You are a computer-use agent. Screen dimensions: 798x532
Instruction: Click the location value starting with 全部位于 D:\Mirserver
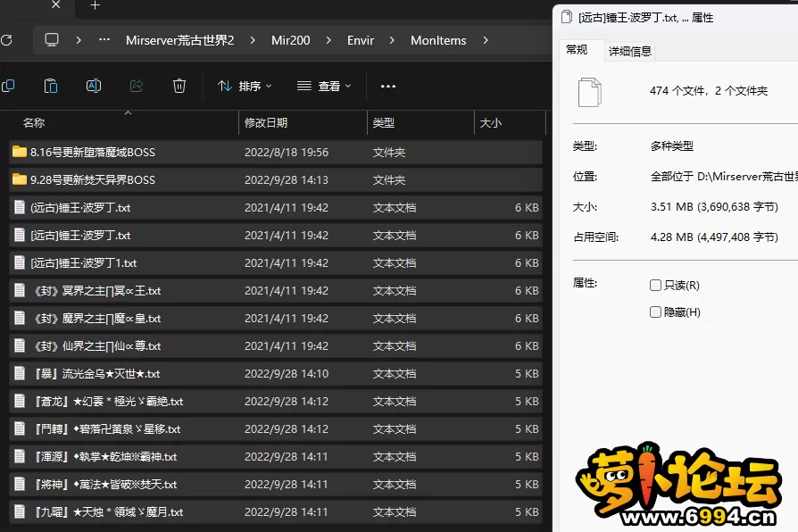coord(724,177)
